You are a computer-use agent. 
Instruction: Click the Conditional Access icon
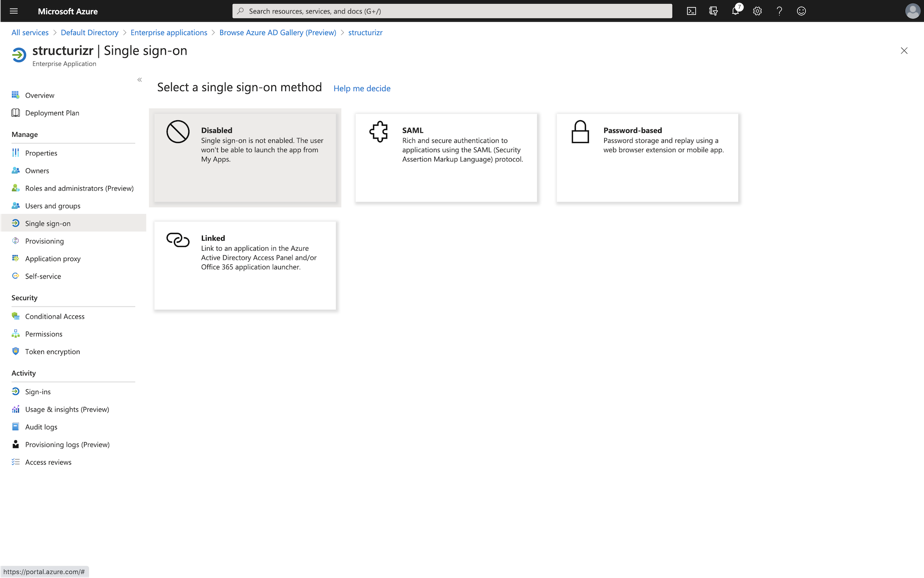16,316
